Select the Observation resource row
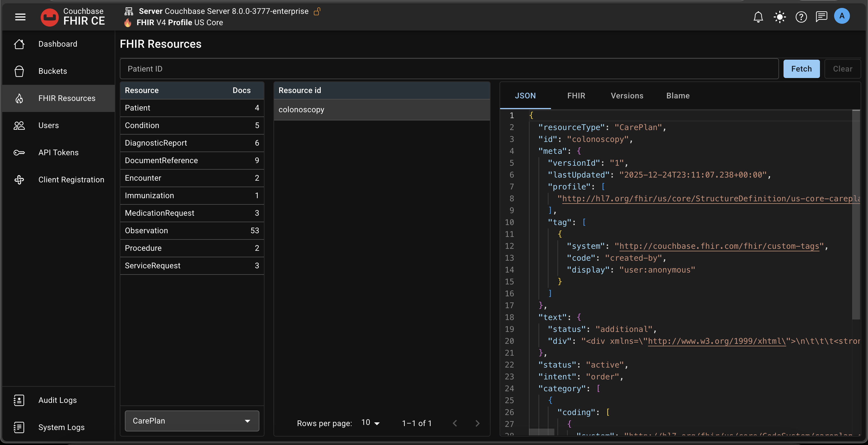Screen dimensions: 868x445 coord(192,231)
